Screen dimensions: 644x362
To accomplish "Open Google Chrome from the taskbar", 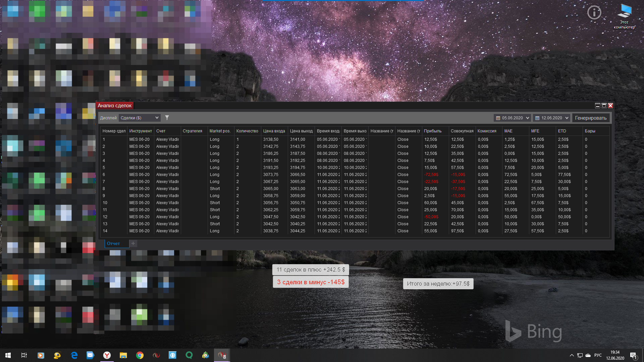I will pyautogui.click(x=140, y=355).
